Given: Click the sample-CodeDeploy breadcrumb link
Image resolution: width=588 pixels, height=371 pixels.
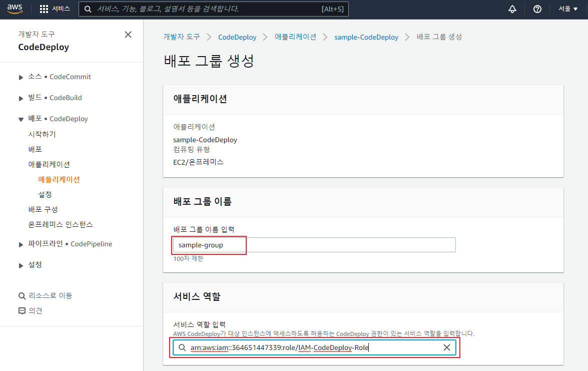Looking at the screenshot, I should (366, 37).
